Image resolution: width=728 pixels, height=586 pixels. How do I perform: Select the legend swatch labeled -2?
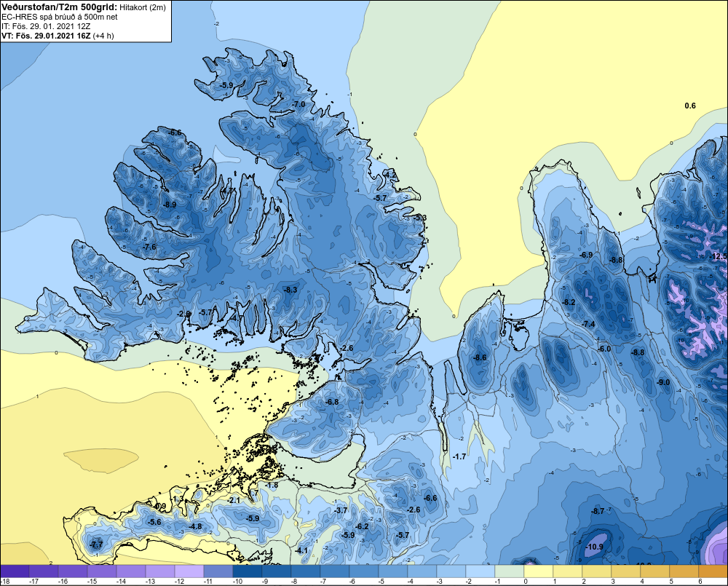[480, 571]
